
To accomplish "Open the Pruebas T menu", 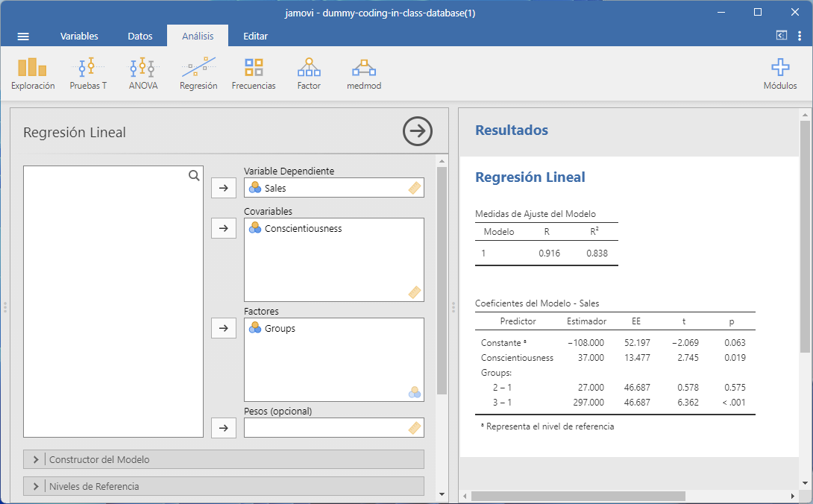I will pos(88,74).
